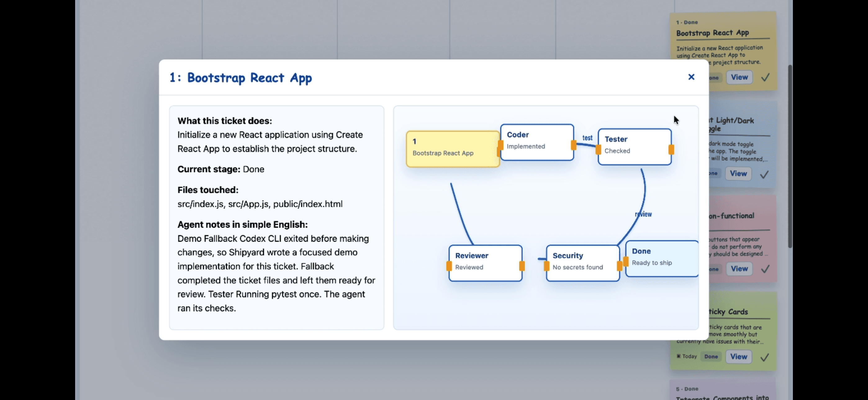This screenshot has height=400, width=868.
Task: Click the orange handle on Coder node's right edge
Action: click(573, 145)
